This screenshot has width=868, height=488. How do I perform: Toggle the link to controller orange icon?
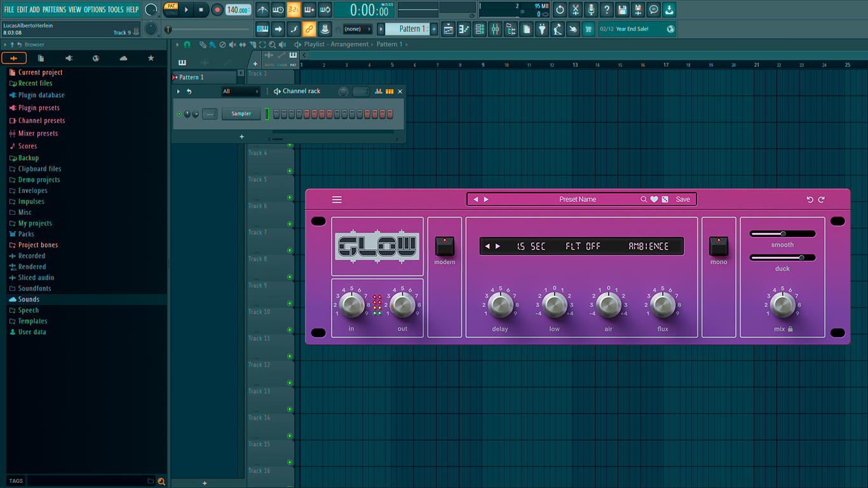[x=309, y=29]
